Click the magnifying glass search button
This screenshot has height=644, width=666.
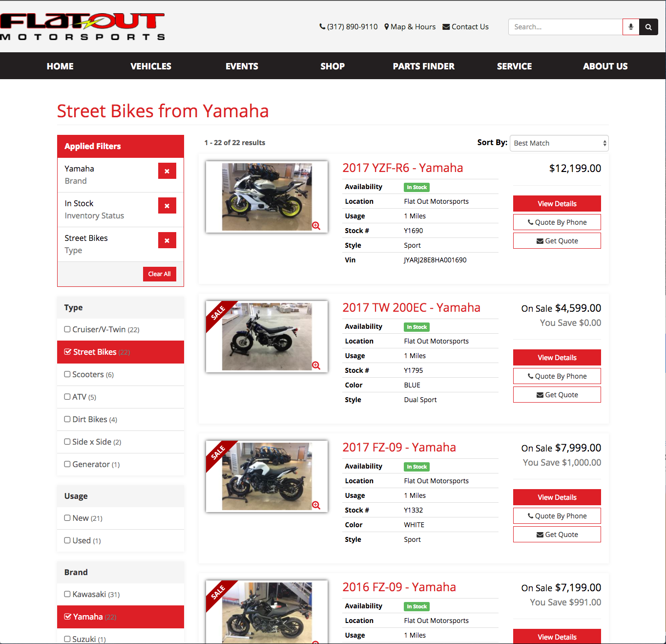coord(648,27)
